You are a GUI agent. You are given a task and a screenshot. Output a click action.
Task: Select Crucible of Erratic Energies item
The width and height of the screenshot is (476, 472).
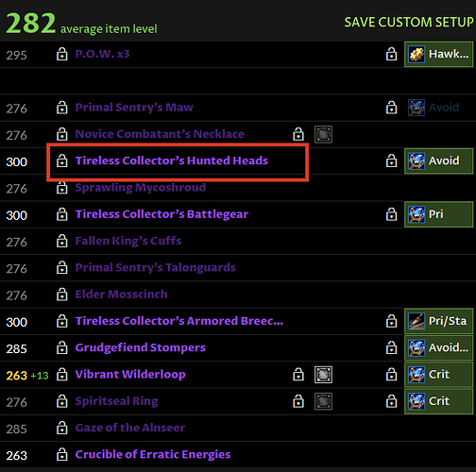(x=153, y=455)
